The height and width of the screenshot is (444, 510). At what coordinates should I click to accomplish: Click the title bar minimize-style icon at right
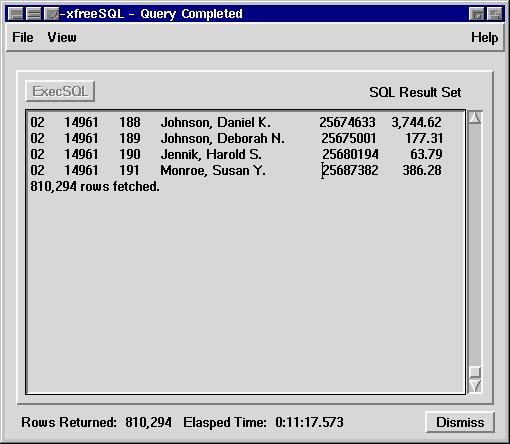(476, 14)
